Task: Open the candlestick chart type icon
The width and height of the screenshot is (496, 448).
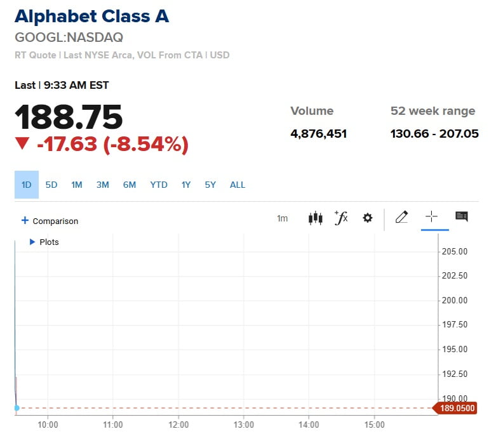Action: pyautogui.click(x=315, y=218)
